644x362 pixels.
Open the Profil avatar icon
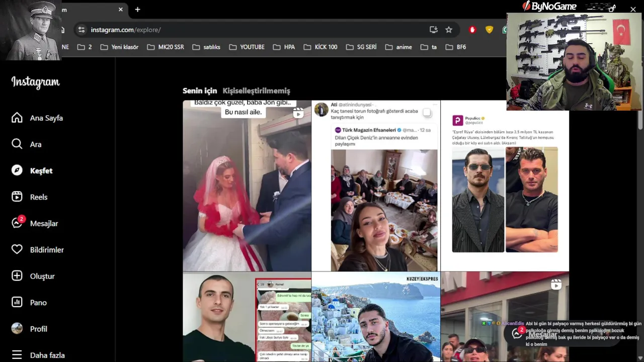pyautogui.click(x=17, y=329)
